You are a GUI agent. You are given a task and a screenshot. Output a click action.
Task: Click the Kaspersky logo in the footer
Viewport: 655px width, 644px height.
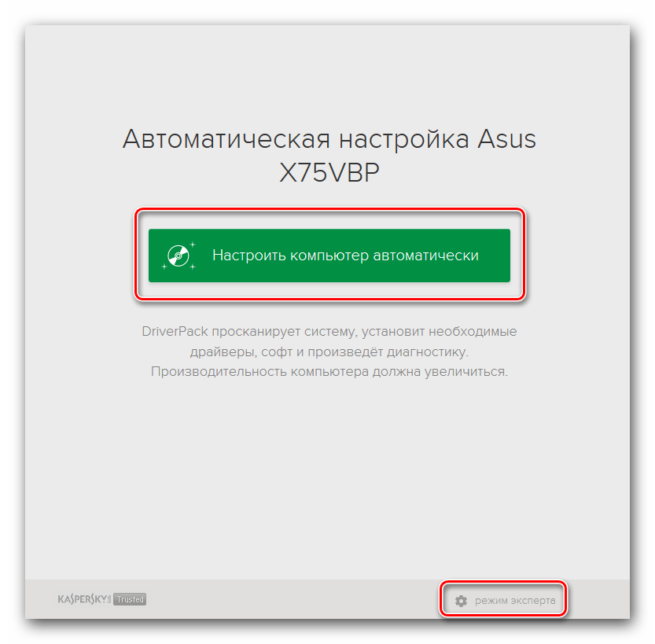tap(84, 599)
